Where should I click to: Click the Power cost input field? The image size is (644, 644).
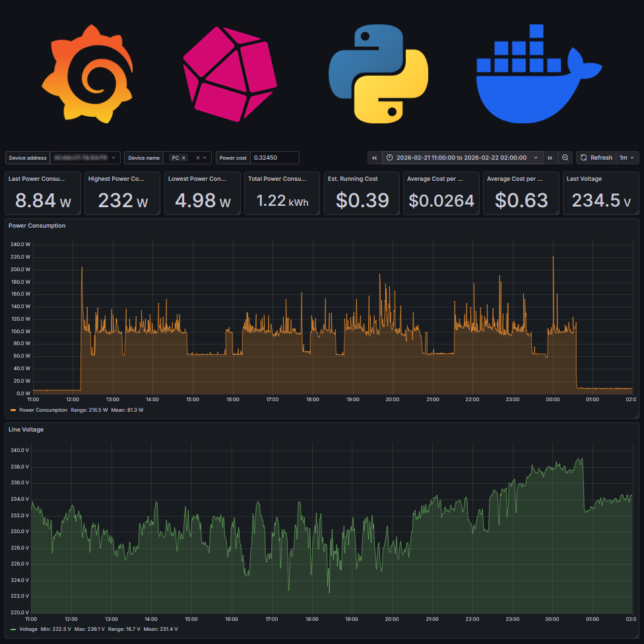(274, 158)
